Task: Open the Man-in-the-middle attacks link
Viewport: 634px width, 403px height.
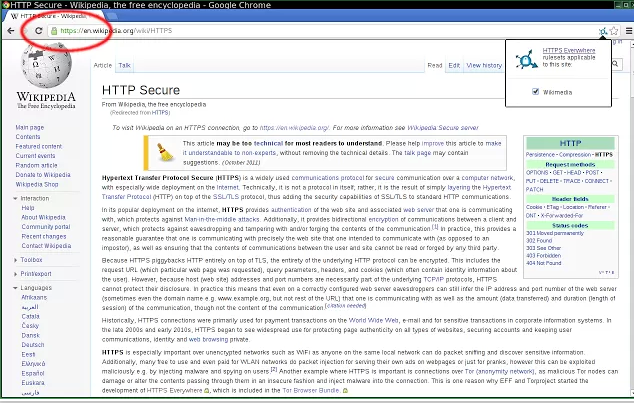Action: pyautogui.click(x=222, y=219)
